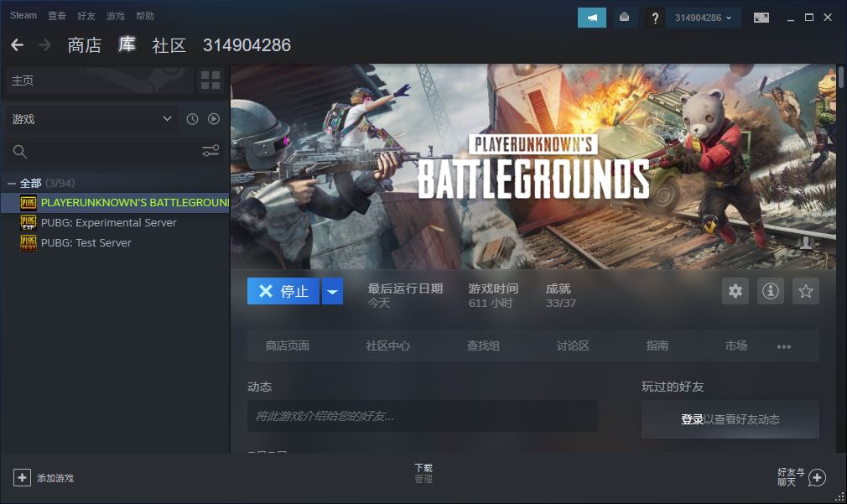Screen dimensions: 847x504
Task: Open the 314904286 profile section
Action: [247, 45]
